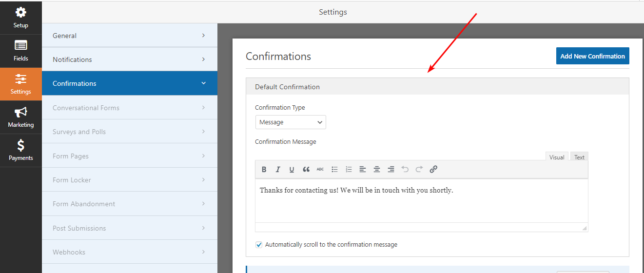
Task: Create a bulleted list
Action: [x=334, y=170]
